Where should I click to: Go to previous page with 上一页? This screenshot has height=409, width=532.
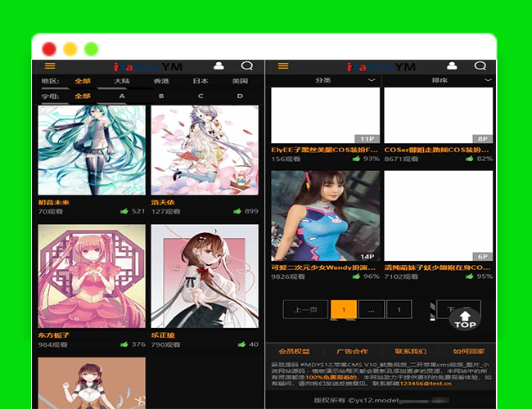(x=305, y=309)
